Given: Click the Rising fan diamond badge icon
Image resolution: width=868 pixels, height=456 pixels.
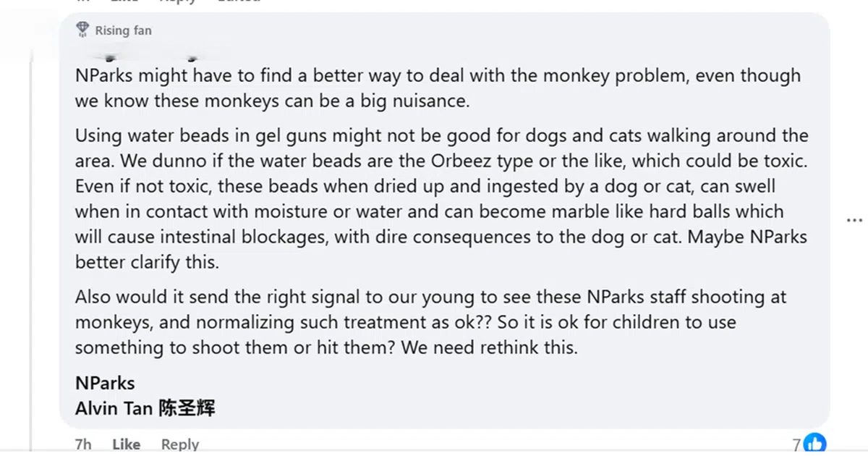Looking at the screenshot, I should (83, 30).
